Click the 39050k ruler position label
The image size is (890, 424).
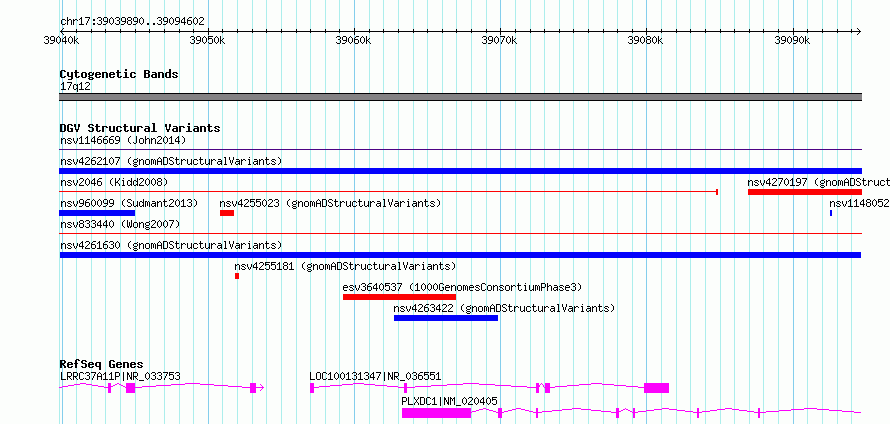coord(207,40)
